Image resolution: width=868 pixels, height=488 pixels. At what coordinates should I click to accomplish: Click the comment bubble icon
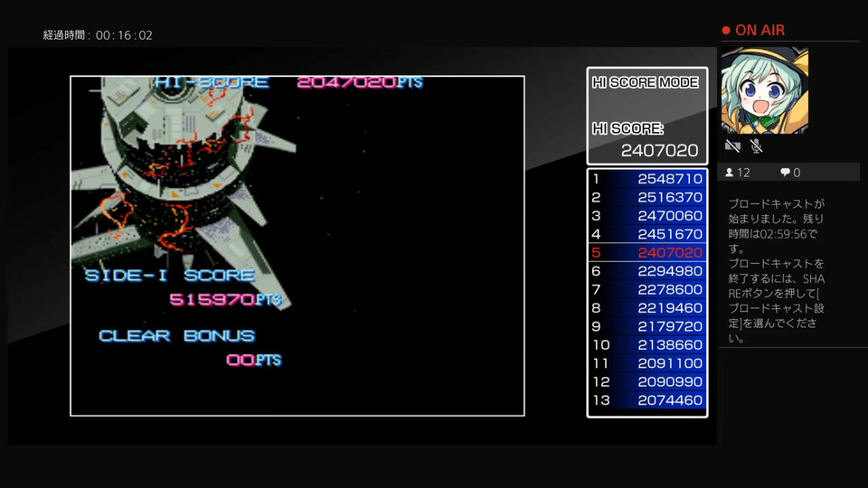(x=785, y=173)
